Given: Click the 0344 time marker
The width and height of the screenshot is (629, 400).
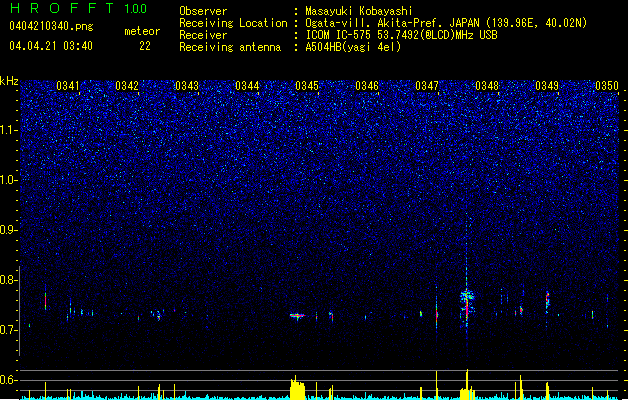Looking at the screenshot, I should point(247,86).
